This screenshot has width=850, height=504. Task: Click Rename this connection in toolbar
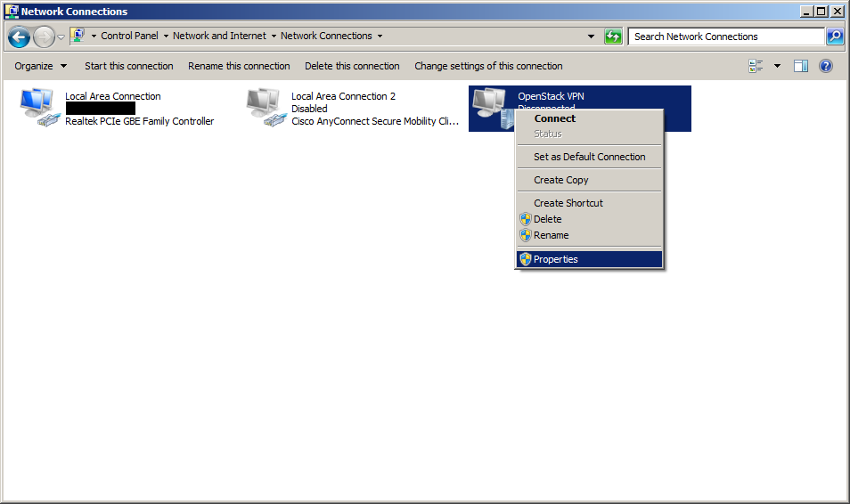(x=239, y=66)
